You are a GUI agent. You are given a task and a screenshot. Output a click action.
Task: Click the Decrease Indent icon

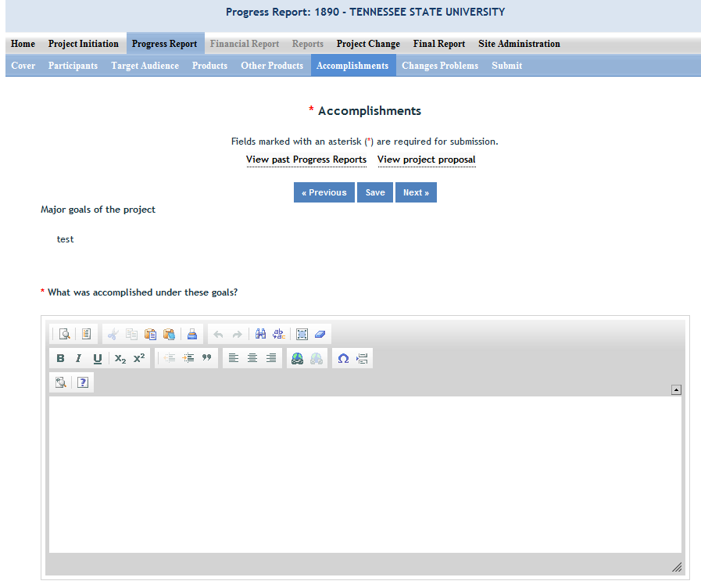170,358
